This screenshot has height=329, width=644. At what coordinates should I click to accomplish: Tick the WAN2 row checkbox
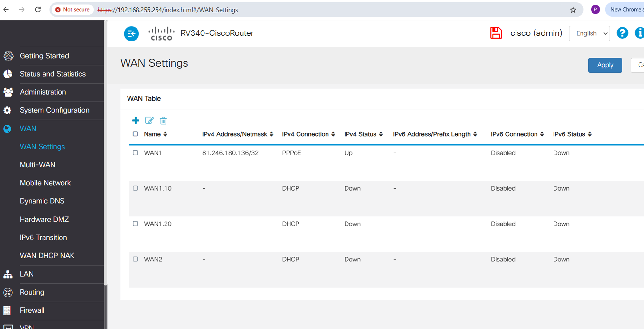[136, 259]
